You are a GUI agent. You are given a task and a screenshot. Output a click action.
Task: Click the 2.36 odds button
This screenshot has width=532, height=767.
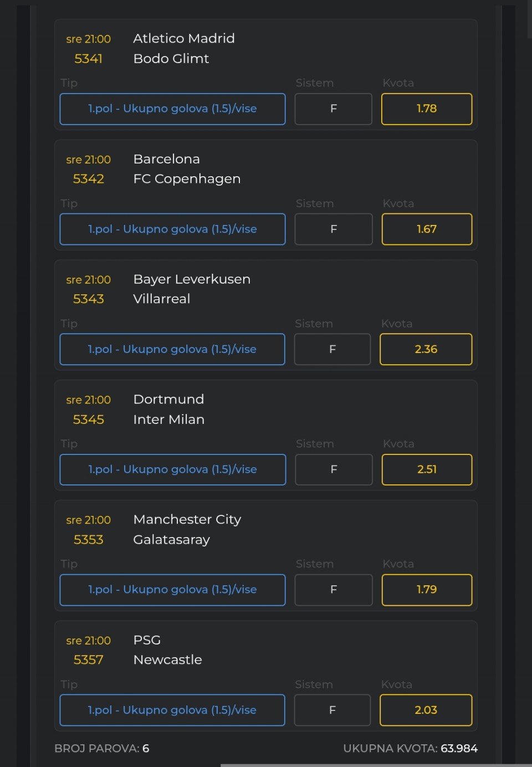pyautogui.click(x=426, y=349)
